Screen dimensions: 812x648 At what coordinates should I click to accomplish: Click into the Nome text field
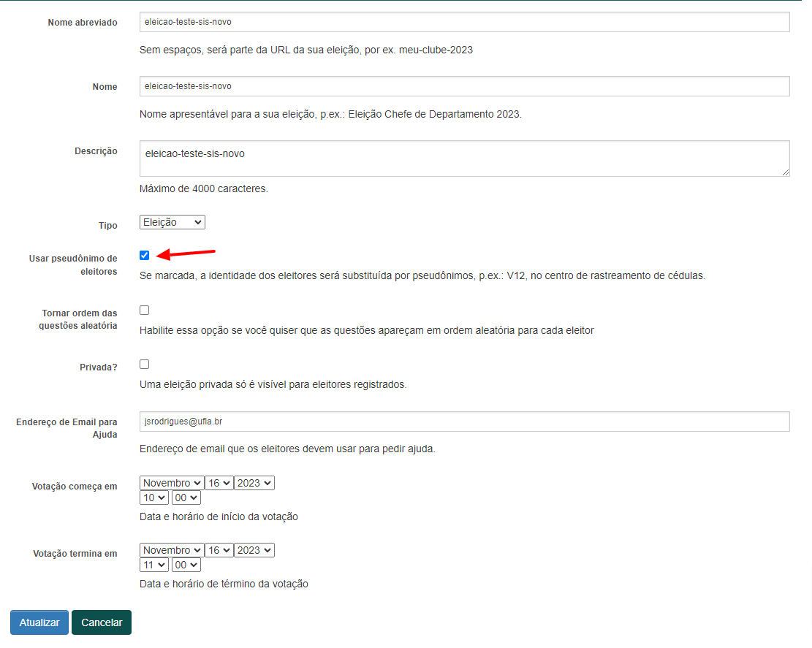464,86
